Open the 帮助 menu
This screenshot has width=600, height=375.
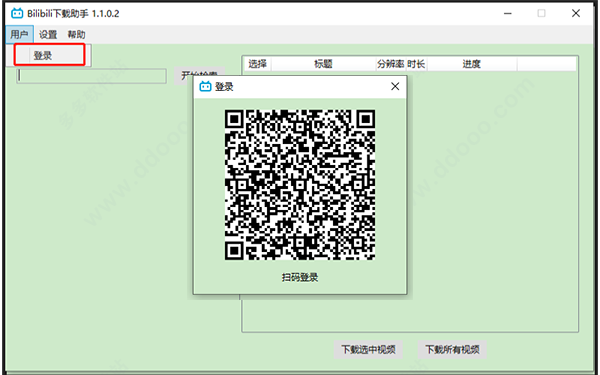pyautogui.click(x=77, y=34)
